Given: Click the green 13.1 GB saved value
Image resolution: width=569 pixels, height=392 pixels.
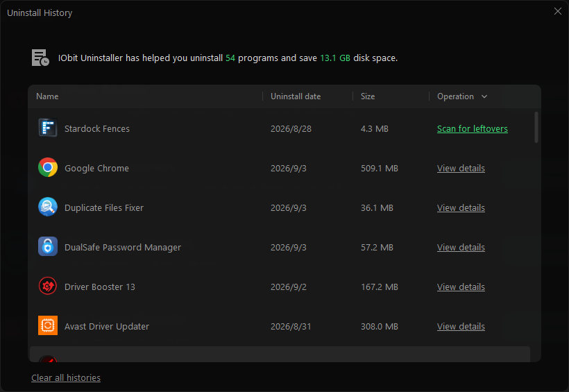Looking at the screenshot, I should click(x=335, y=58).
